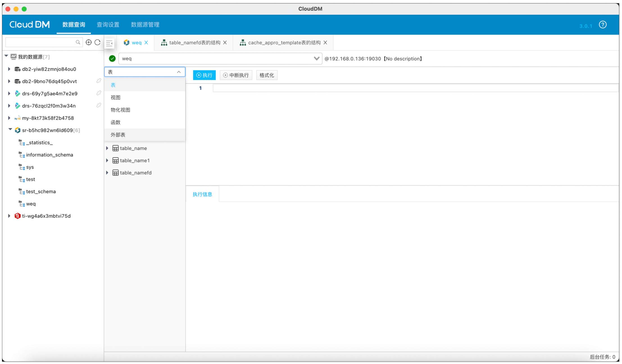Viewport: 622px width, 364px height.
Task: Collapse the sr-b5hc982wn6ld609 data source
Action: [10, 129]
